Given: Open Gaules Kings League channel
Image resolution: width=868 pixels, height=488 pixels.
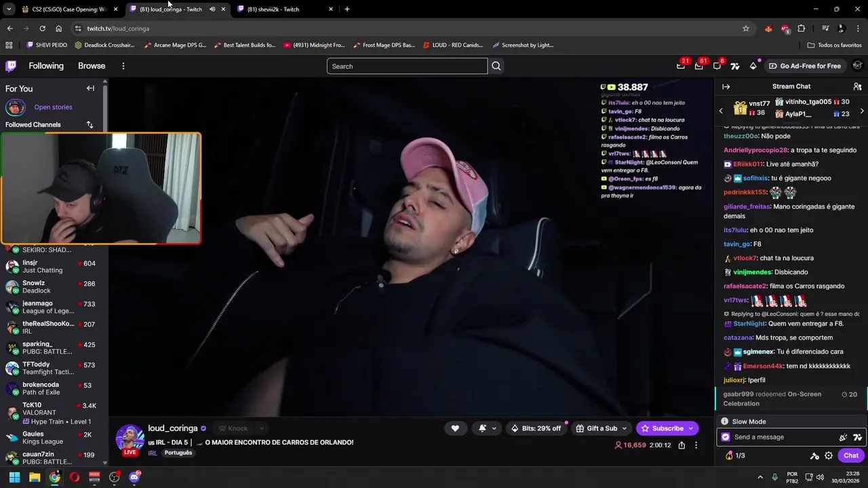Looking at the screenshot, I should [52, 438].
